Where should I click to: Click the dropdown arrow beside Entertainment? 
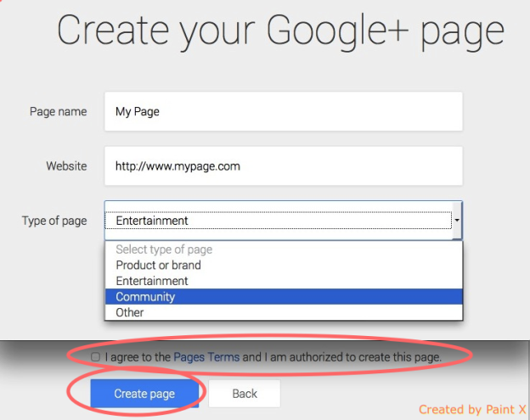pos(458,221)
